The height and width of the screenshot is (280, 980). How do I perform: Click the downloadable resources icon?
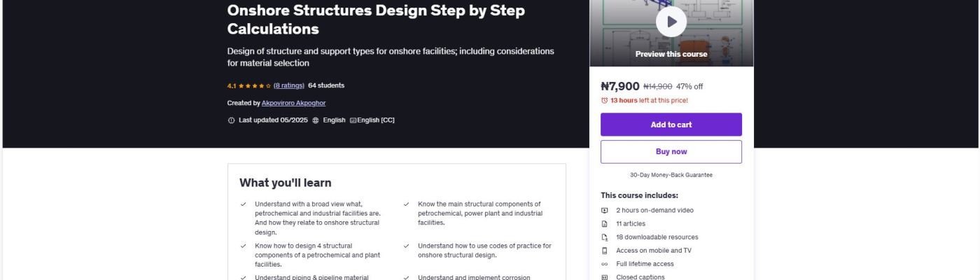(x=605, y=237)
